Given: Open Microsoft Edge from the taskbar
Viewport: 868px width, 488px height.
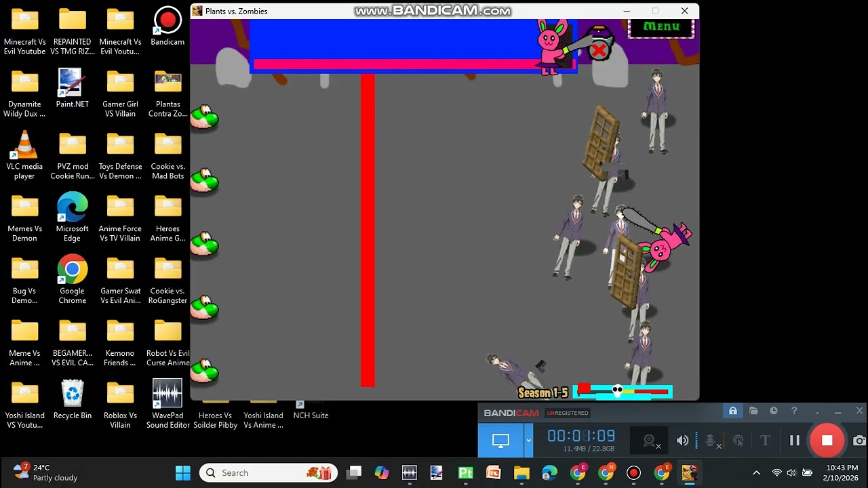Looking at the screenshot, I should (549, 472).
